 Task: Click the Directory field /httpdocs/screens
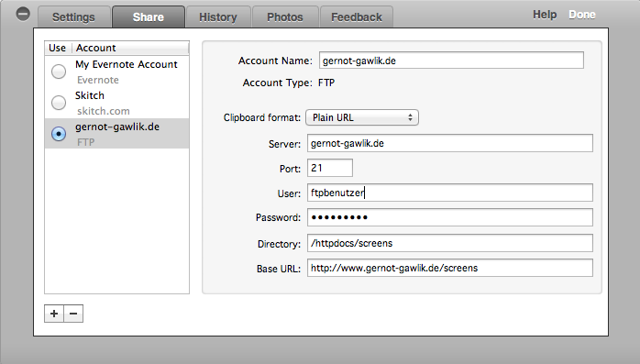(450, 243)
